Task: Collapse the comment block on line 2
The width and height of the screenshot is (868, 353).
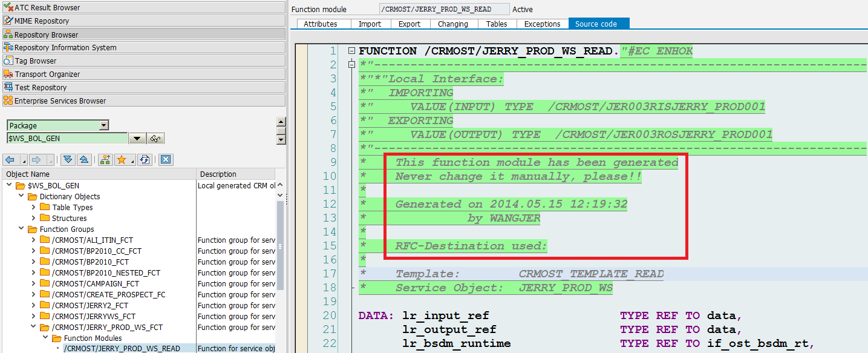Action: click(352, 64)
